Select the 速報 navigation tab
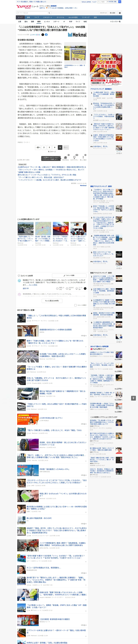Viewport: 138px width, 644px height. pyautogui.click(x=28, y=17)
